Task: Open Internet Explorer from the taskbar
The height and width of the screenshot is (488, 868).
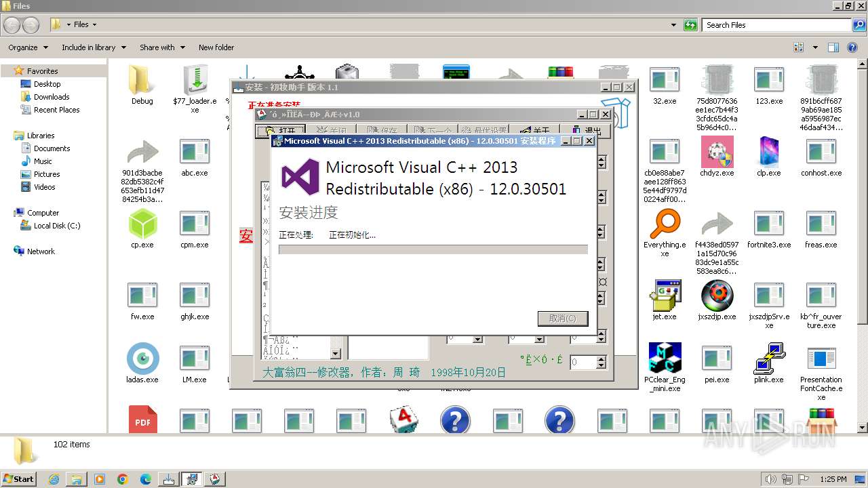Action: click(54, 479)
